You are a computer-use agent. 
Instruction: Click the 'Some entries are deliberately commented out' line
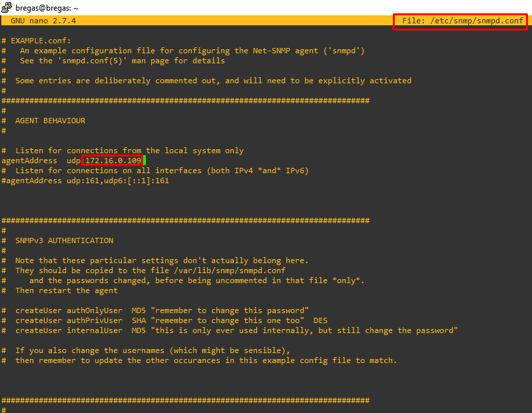[x=206, y=81]
